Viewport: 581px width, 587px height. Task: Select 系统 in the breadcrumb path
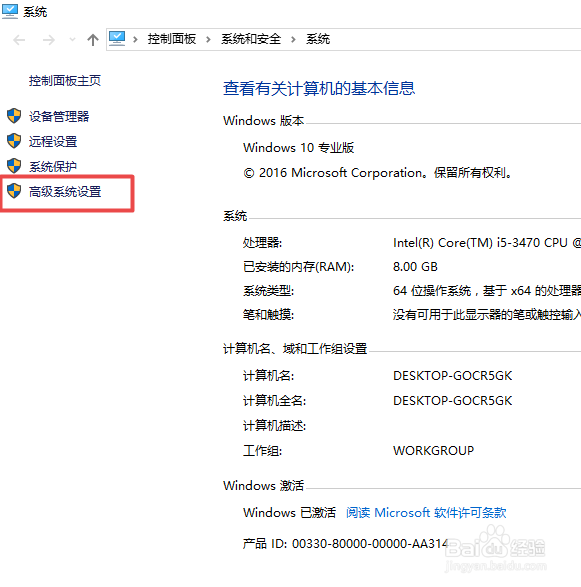(318, 39)
